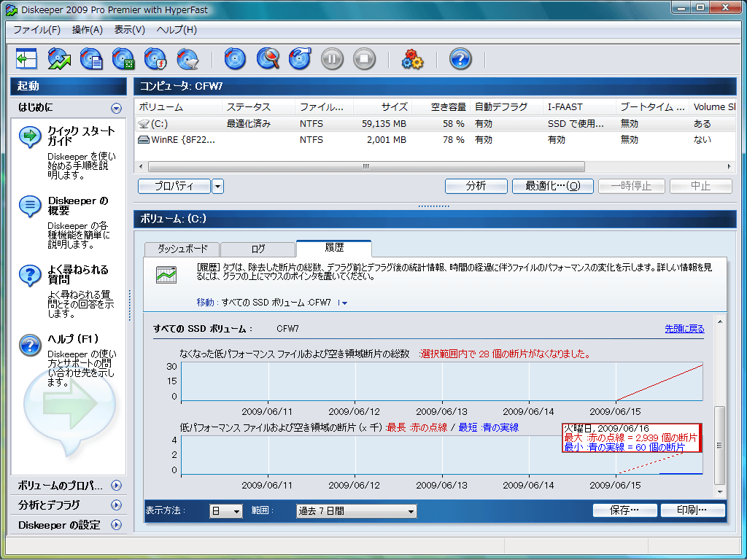Viewport: 747px width, 560px height.
Task: Click the volume list horizontal scrollbar thumb
Action: (x=366, y=167)
